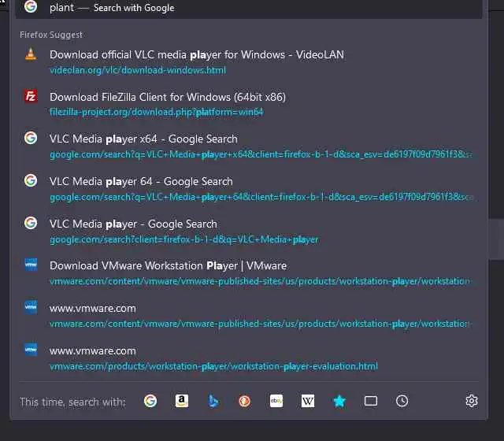Click vmware.com workstation-player-evaluation.html URL

(x=213, y=366)
